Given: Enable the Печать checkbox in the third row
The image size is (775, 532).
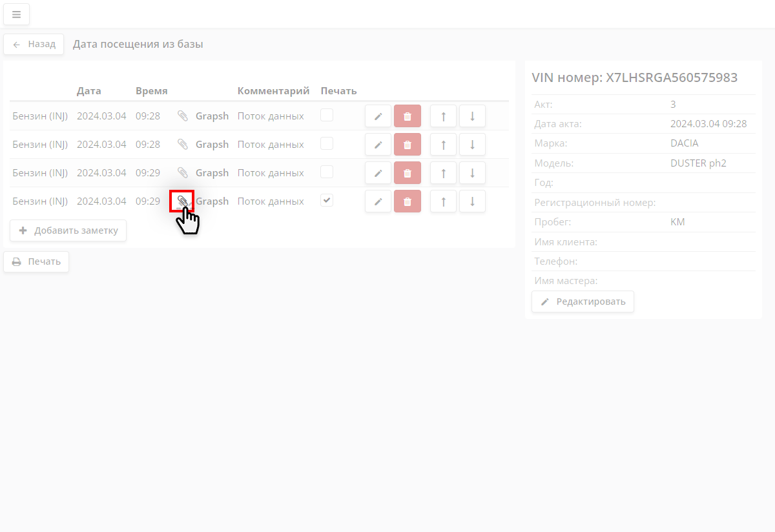Looking at the screenshot, I should 327,171.
